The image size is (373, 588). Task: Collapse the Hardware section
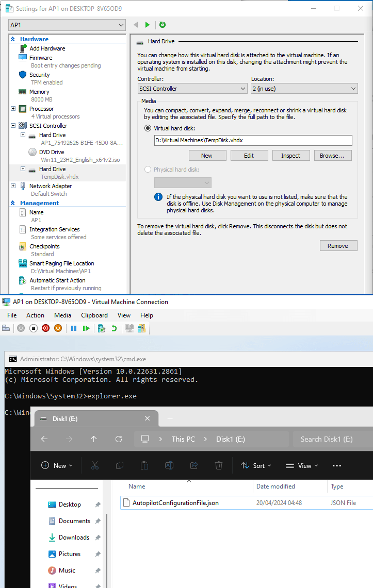point(13,39)
